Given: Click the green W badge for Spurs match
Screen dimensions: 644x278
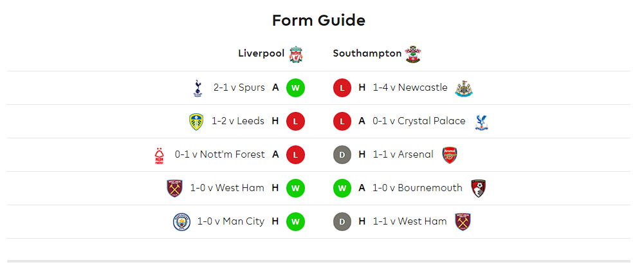Looking at the screenshot, I should 295,88.
